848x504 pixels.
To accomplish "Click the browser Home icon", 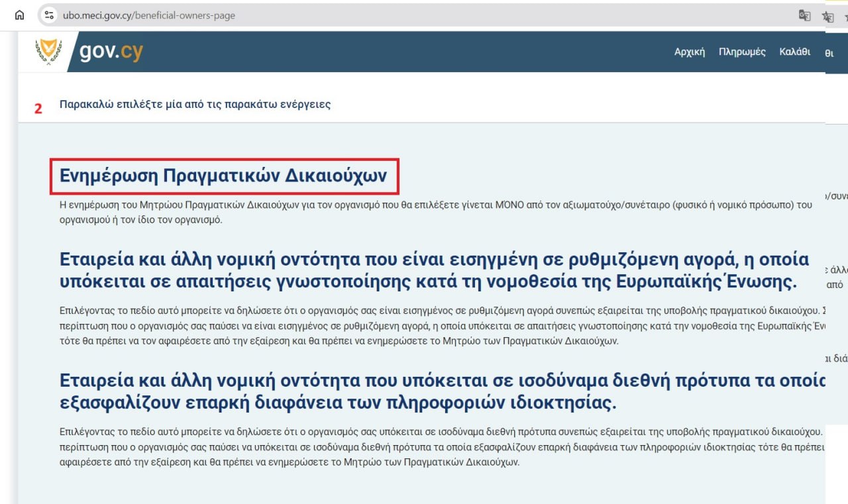I will point(20,15).
